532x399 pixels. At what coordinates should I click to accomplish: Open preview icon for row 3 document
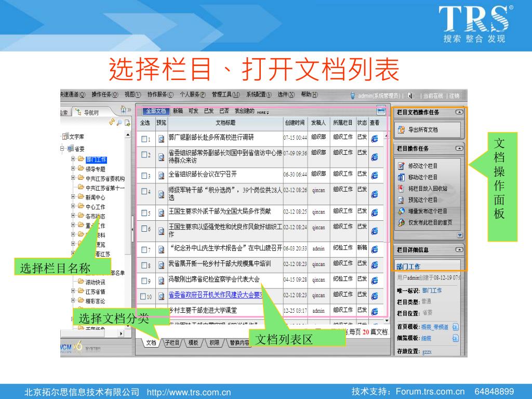pyautogui.click(x=162, y=176)
